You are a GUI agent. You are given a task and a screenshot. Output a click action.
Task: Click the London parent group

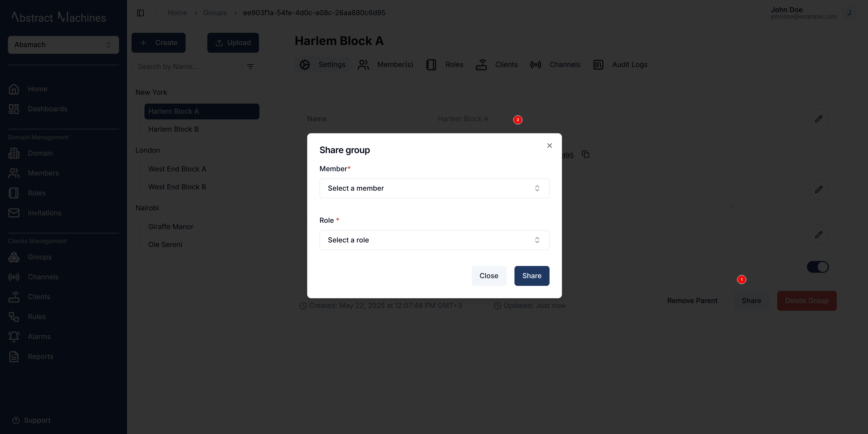148,150
